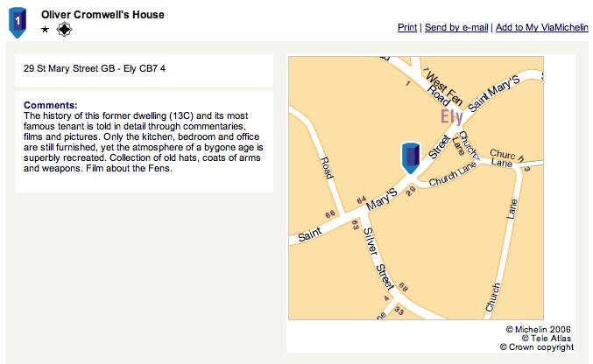The image size is (593, 364).
Task: Click house number 66 on the map
Action: coord(330,214)
